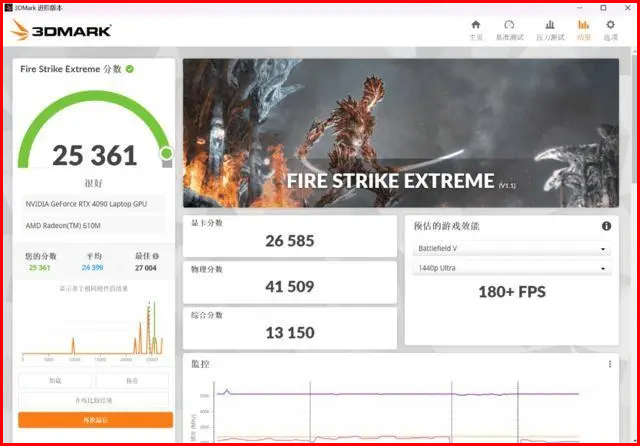Click the physics score 41 509
This screenshot has width=640, height=446.
point(290,287)
